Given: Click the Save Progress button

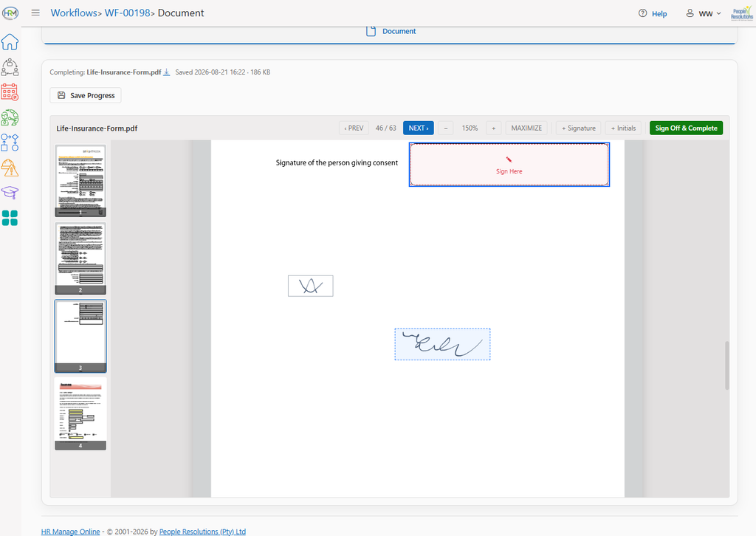Looking at the screenshot, I should [86, 95].
